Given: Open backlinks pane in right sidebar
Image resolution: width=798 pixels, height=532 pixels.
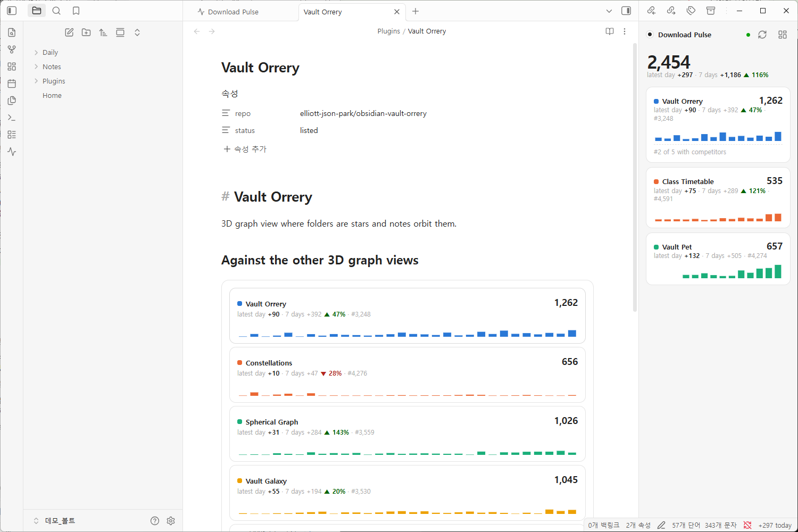Looking at the screenshot, I should pos(651,11).
